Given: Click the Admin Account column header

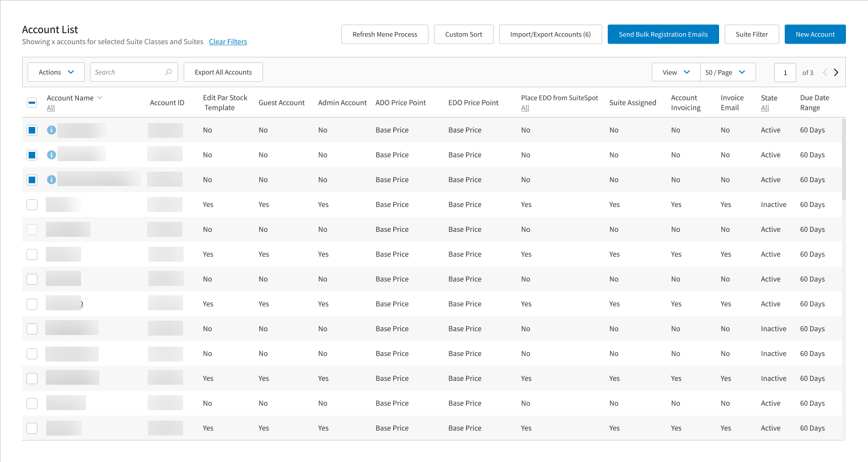Looking at the screenshot, I should click(342, 103).
